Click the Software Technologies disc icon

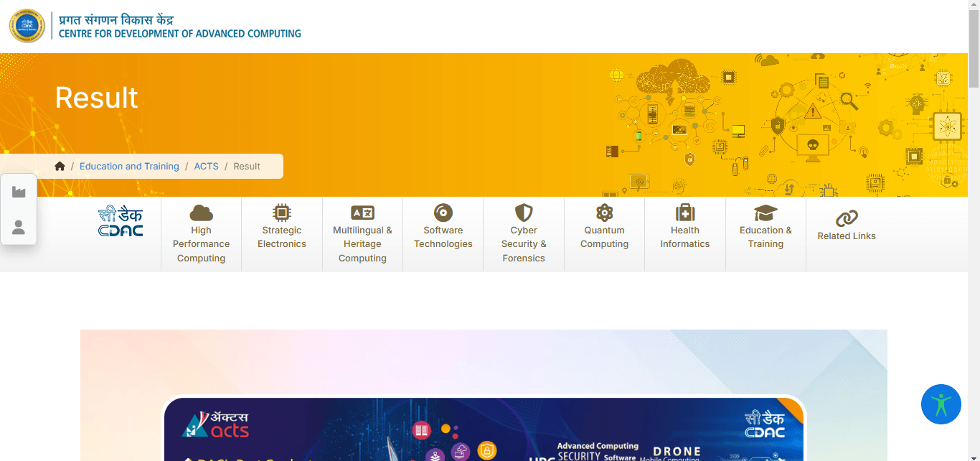443,213
